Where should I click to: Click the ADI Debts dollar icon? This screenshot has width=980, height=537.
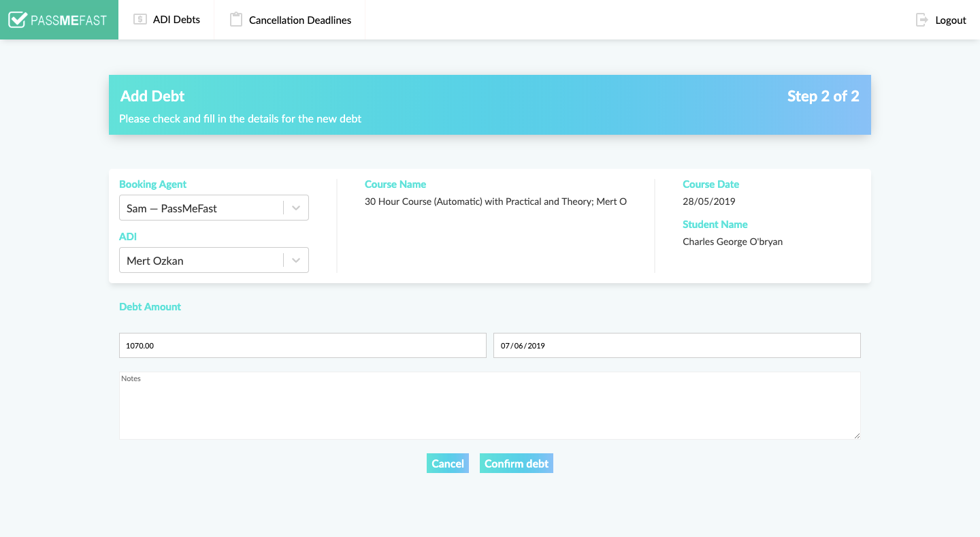pyautogui.click(x=140, y=20)
